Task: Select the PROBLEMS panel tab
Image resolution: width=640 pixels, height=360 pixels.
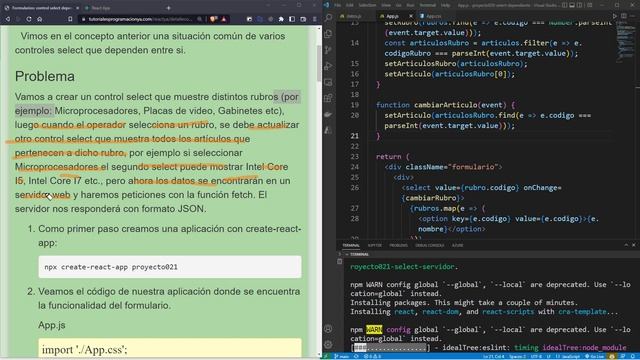Action: click(398, 245)
